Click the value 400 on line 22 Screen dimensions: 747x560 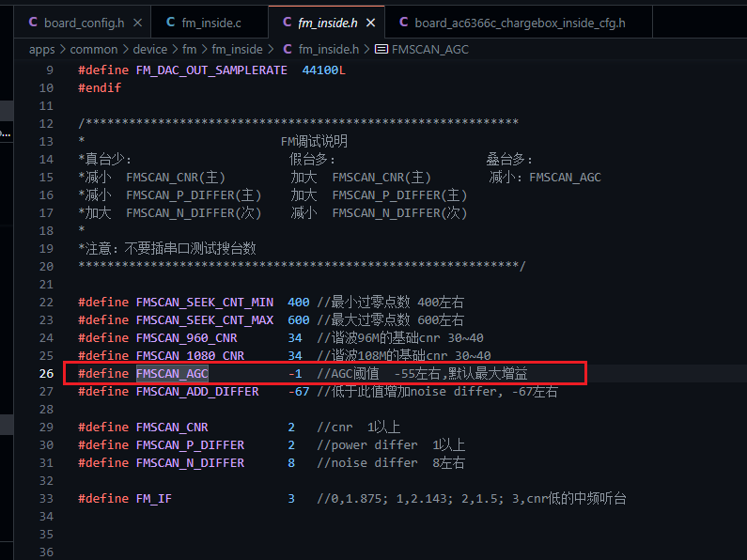coord(299,303)
